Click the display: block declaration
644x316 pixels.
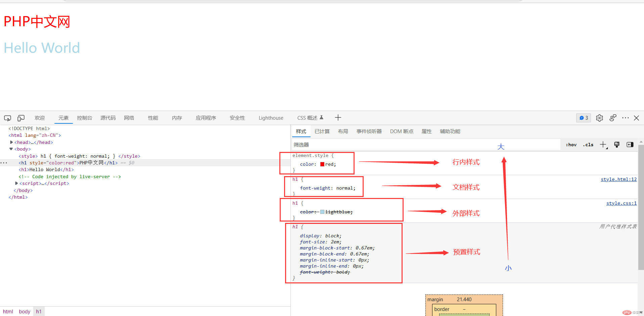coord(321,236)
